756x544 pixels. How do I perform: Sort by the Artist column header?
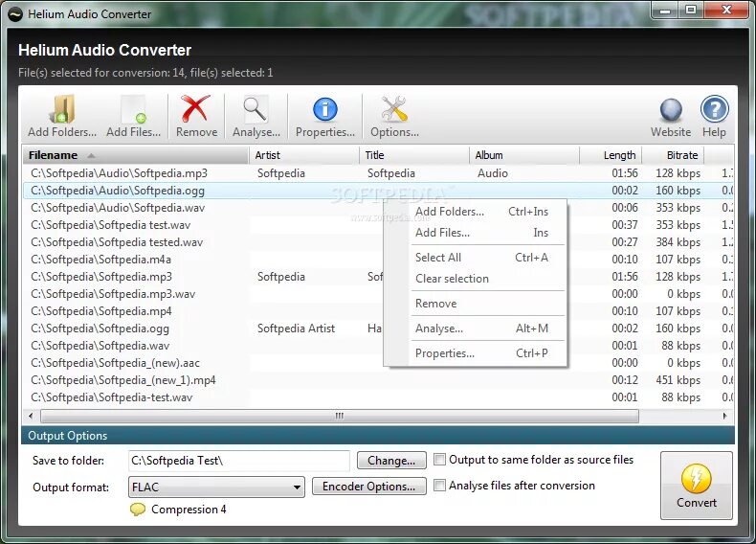(x=303, y=155)
